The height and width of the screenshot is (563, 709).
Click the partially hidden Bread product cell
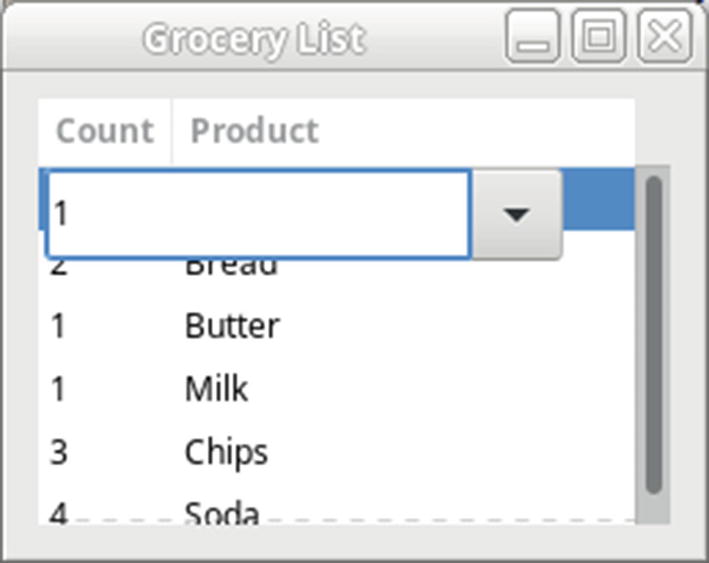click(x=231, y=267)
